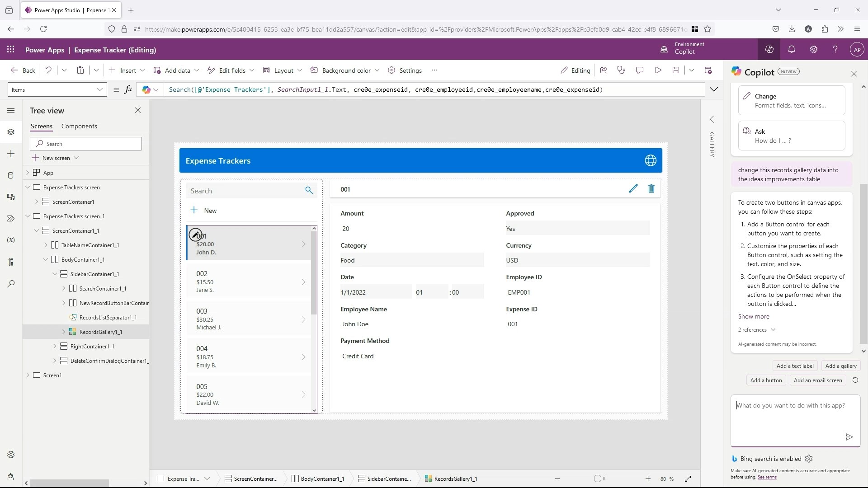Toggle the Copilot pane button in the header
Viewport: 868px width, 488px height.
(x=769, y=49)
